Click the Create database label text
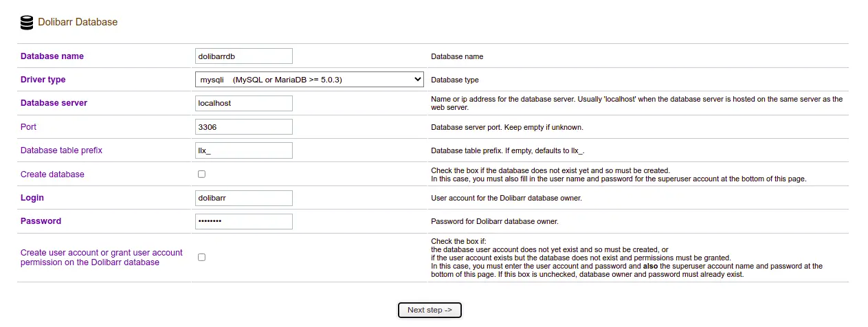The height and width of the screenshot is (327, 868). tap(52, 174)
